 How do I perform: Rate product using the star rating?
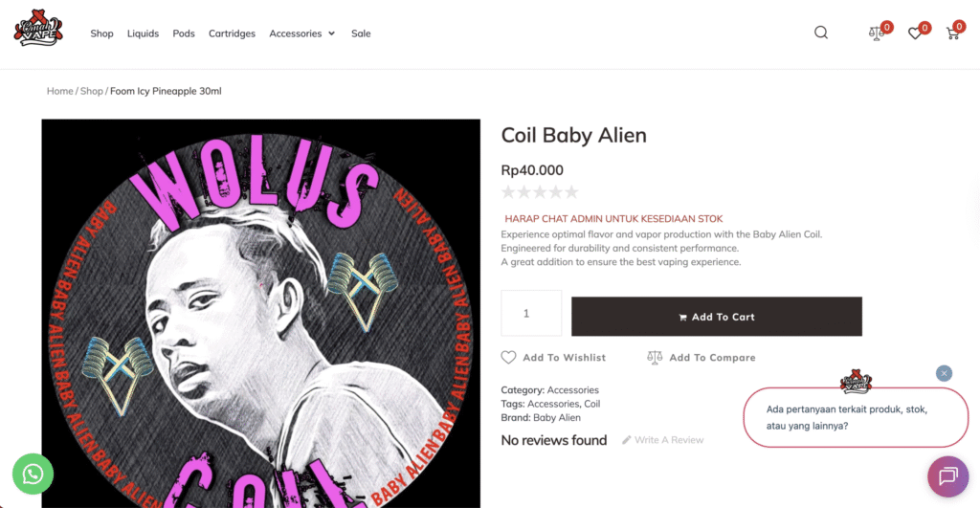540,192
